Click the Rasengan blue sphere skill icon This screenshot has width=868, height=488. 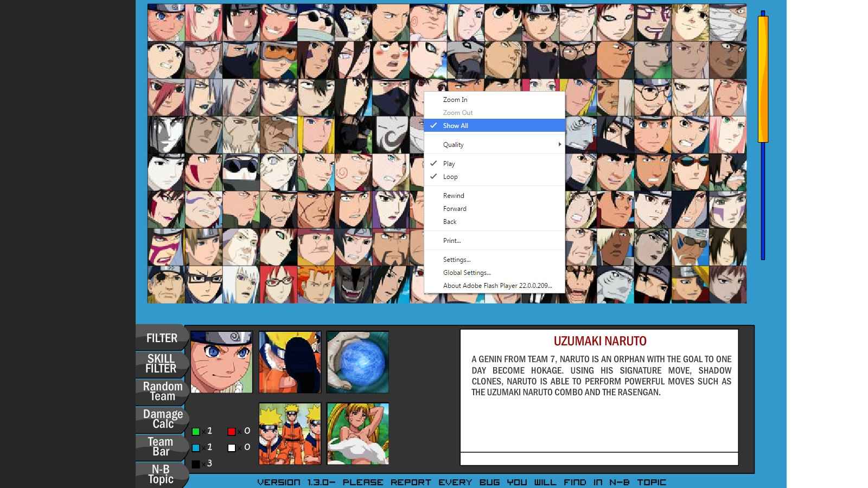pos(358,362)
